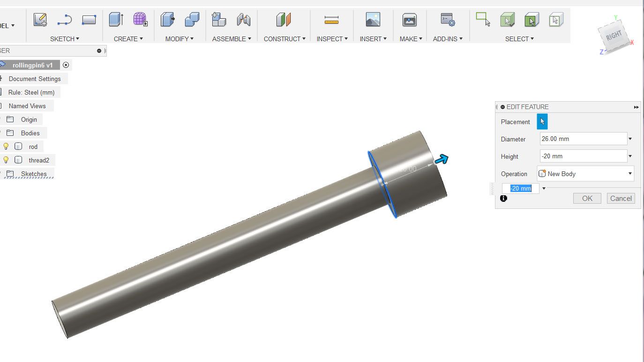The width and height of the screenshot is (644, 362).
Task: Collapse the Edit Feature dialog header icon
Action: point(503,107)
